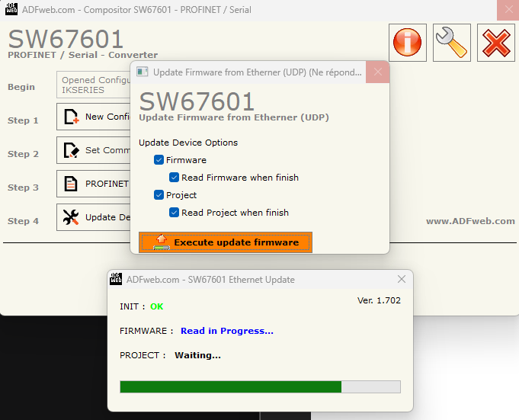
Task: Click the Step 4 Update Device button
Action: click(94, 217)
